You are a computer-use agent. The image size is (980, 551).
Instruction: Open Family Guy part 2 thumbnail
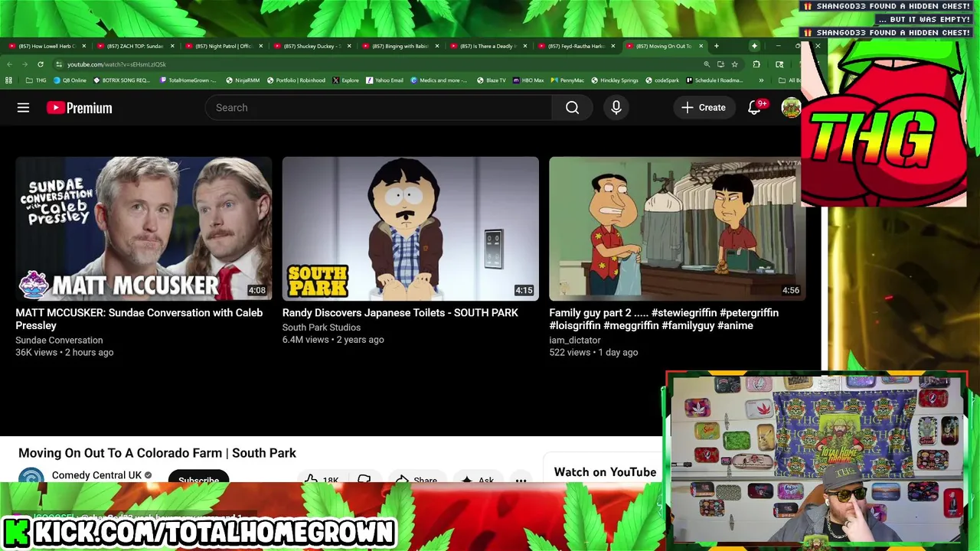tap(677, 229)
